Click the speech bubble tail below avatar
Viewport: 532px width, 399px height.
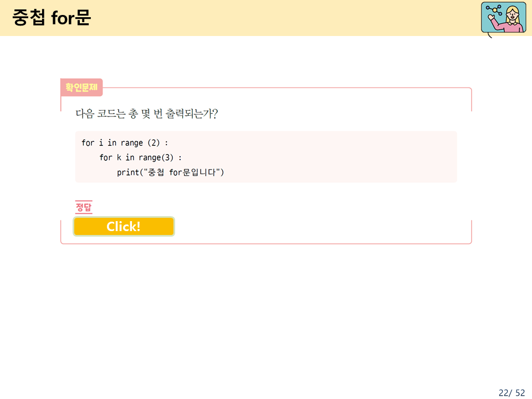pos(489,35)
